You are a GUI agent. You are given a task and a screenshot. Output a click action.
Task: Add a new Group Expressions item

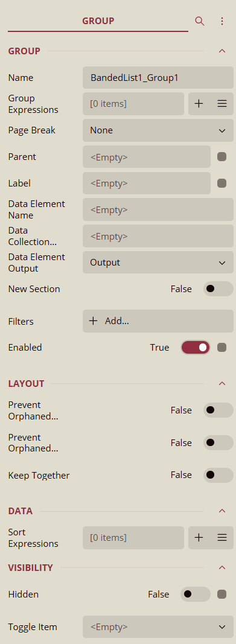pyautogui.click(x=199, y=104)
